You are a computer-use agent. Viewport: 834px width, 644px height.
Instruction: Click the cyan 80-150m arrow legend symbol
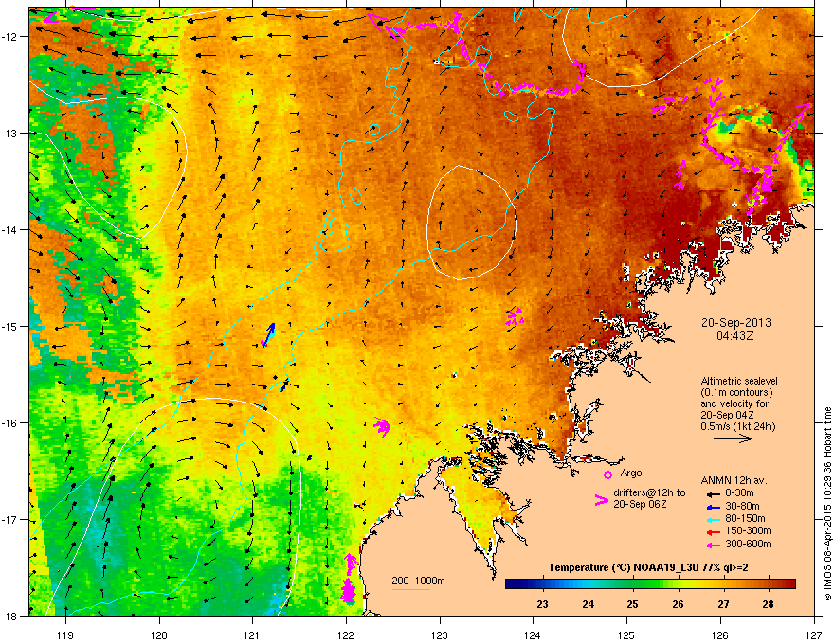714,519
